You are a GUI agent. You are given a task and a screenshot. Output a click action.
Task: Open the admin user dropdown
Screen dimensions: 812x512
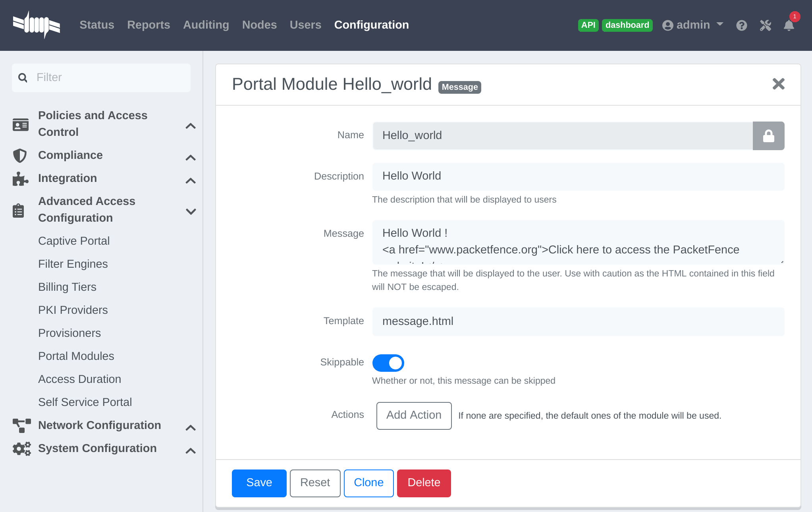tap(692, 25)
